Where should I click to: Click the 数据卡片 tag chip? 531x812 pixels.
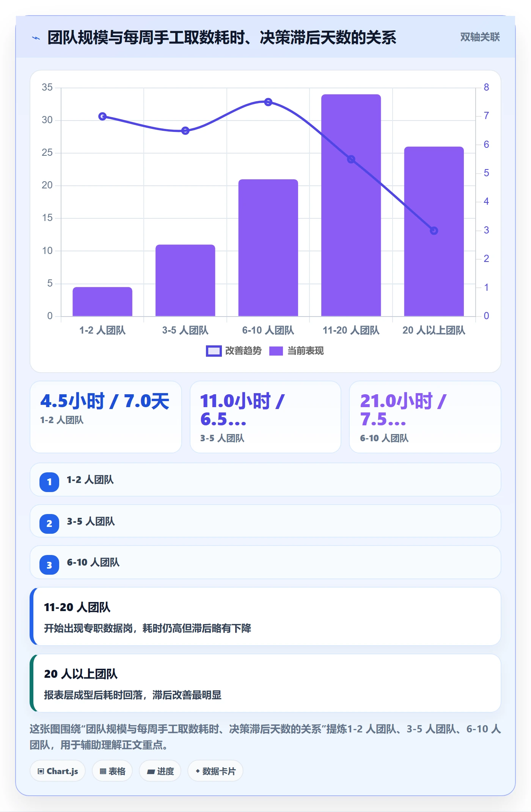215,771
